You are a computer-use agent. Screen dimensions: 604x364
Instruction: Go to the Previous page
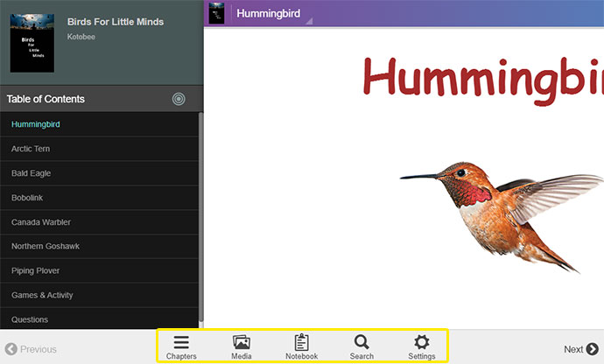(32, 349)
